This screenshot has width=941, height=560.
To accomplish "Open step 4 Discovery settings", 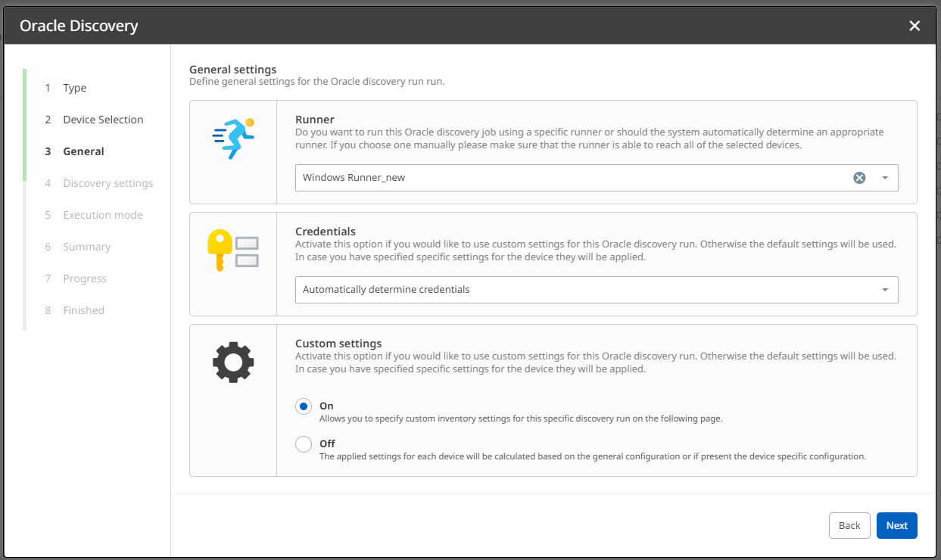I will point(107,183).
